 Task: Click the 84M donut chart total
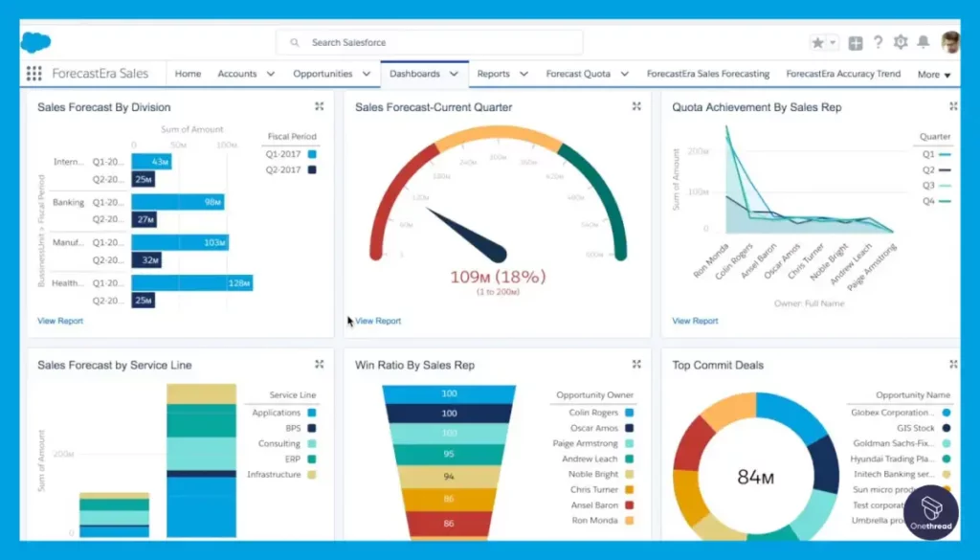click(x=756, y=478)
